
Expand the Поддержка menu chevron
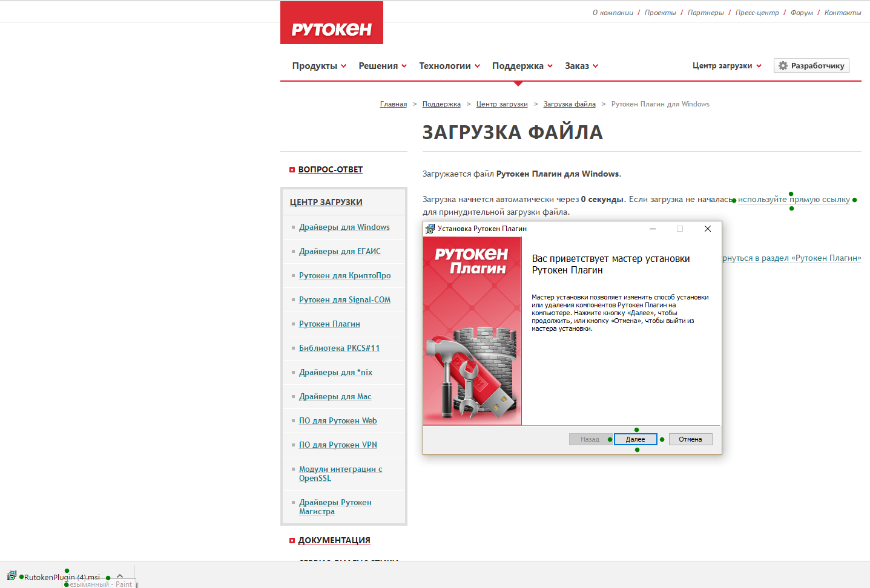point(550,66)
